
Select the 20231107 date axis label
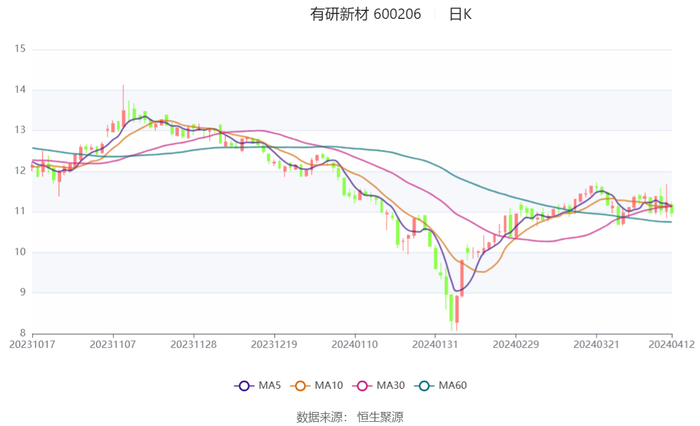113,346
